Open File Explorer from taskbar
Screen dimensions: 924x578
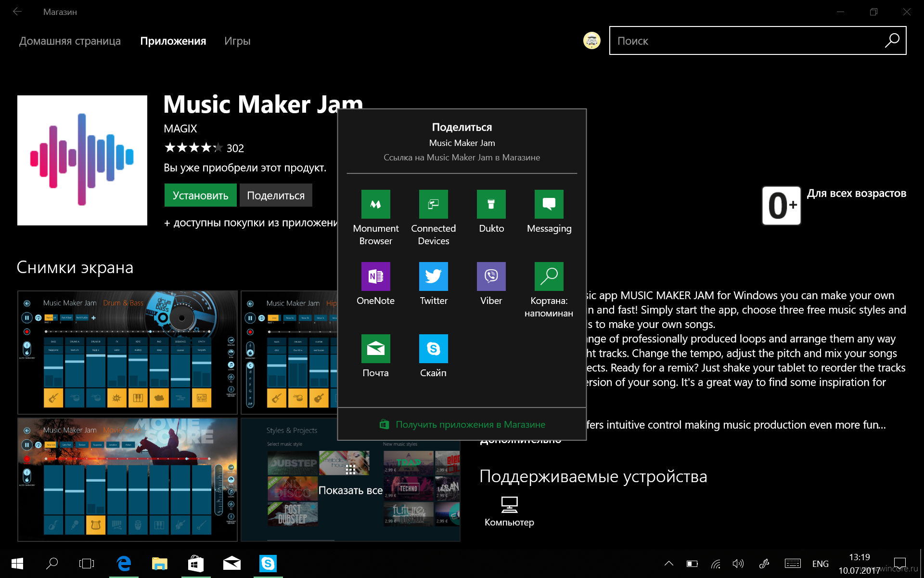coord(160,564)
